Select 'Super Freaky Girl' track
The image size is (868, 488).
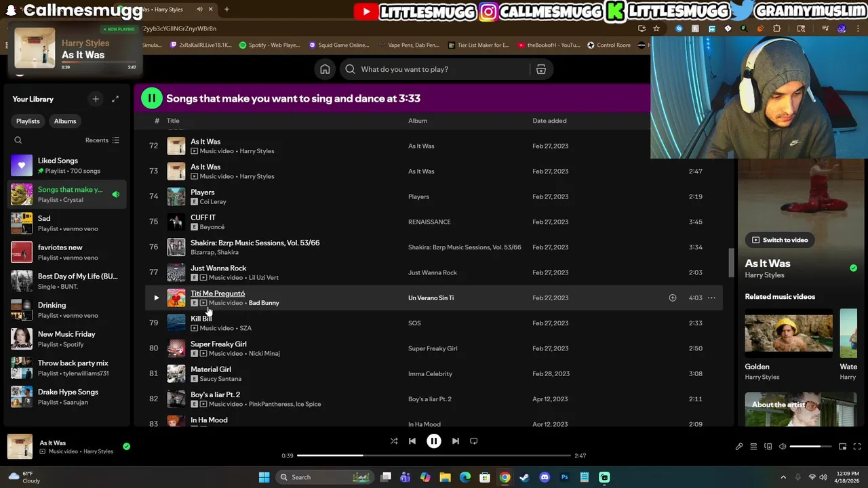pos(218,344)
